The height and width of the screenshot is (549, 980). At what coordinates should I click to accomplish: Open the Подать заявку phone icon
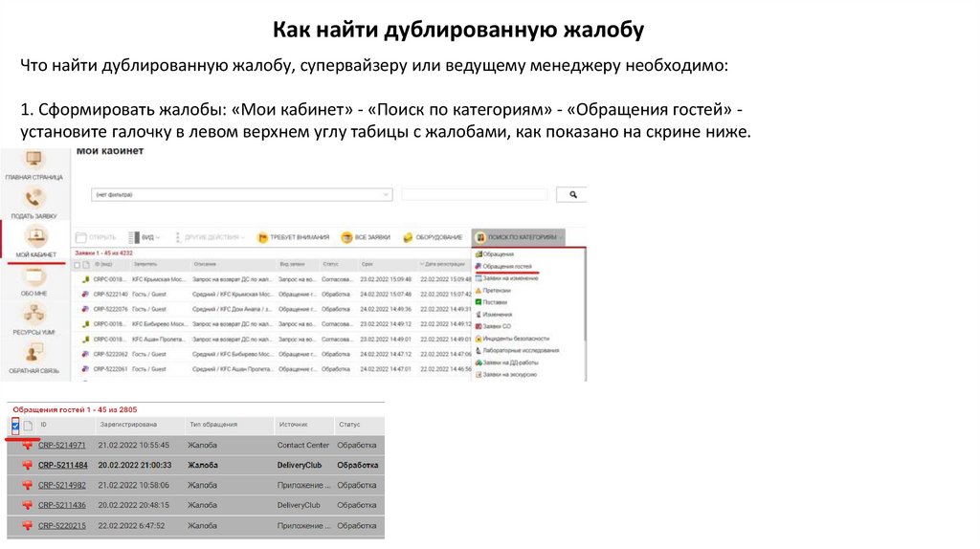(x=33, y=199)
